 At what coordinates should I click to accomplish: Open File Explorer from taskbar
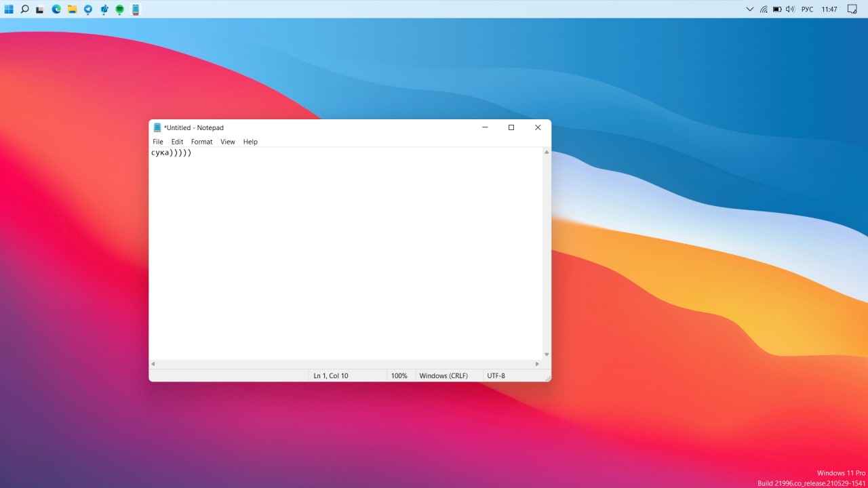[72, 9]
